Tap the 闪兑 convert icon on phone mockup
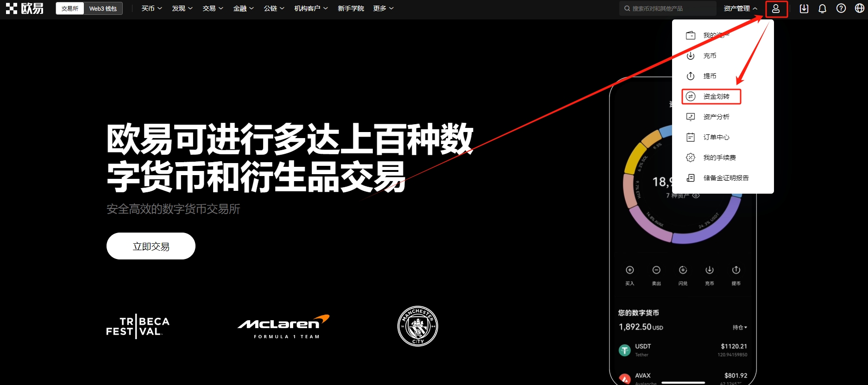The image size is (868, 385). [x=683, y=270]
